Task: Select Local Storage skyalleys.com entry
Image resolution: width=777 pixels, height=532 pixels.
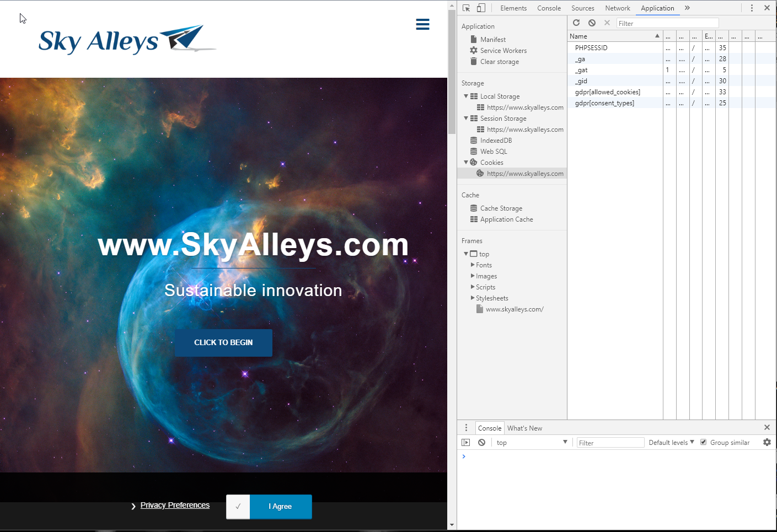Action: (x=525, y=107)
